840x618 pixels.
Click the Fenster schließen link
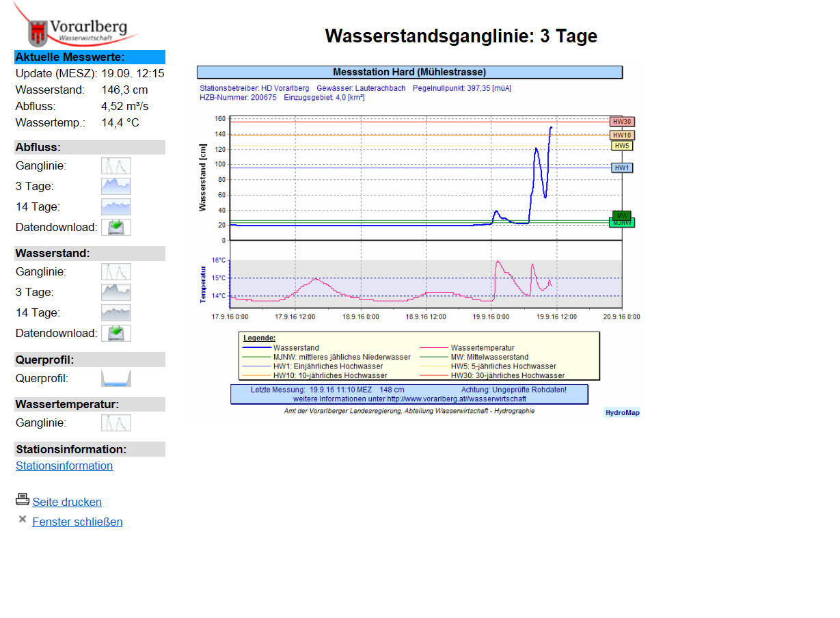pyautogui.click(x=77, y=522)
